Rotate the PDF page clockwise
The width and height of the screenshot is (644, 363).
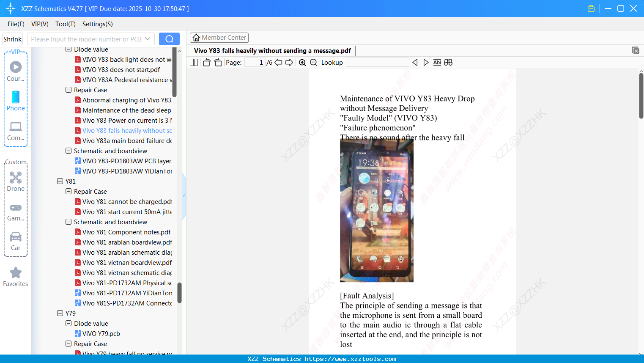(x=218, y=62)
